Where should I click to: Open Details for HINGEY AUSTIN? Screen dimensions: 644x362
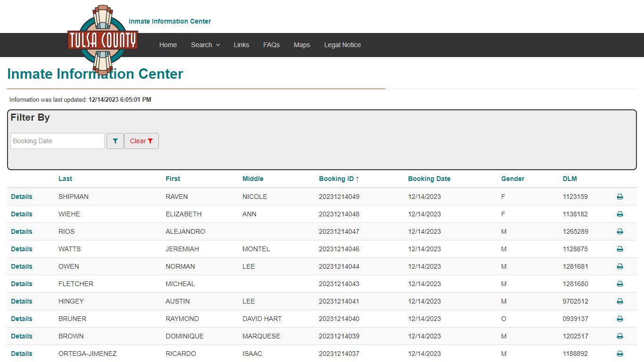coord(22,301)
